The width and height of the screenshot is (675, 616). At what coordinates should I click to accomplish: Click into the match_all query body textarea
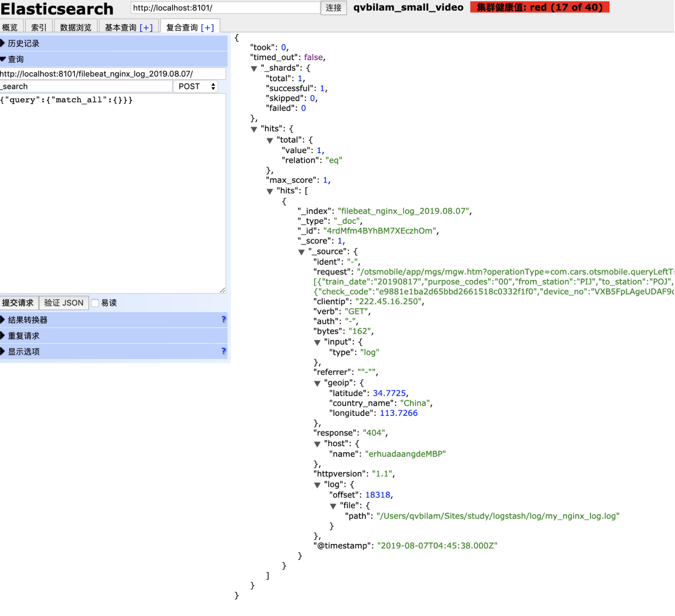click(x=112, y=193)
